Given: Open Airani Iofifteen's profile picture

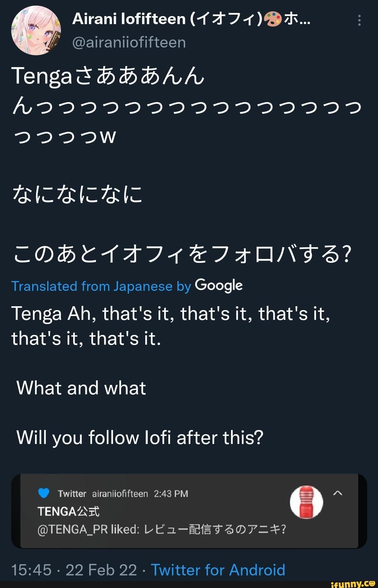Looking at the screenshot, I should (x=36, y=30).
